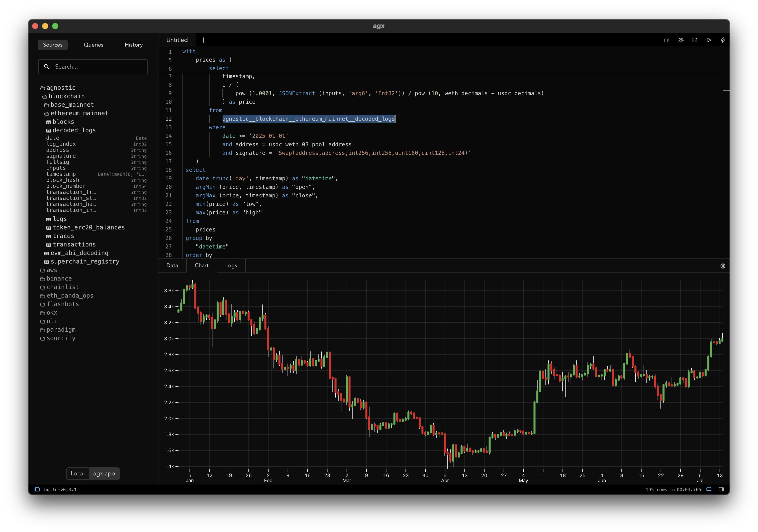The image size is (758, 532).
Task: Click the evm_abi_decoding table icon
Action: click(47, 253)
